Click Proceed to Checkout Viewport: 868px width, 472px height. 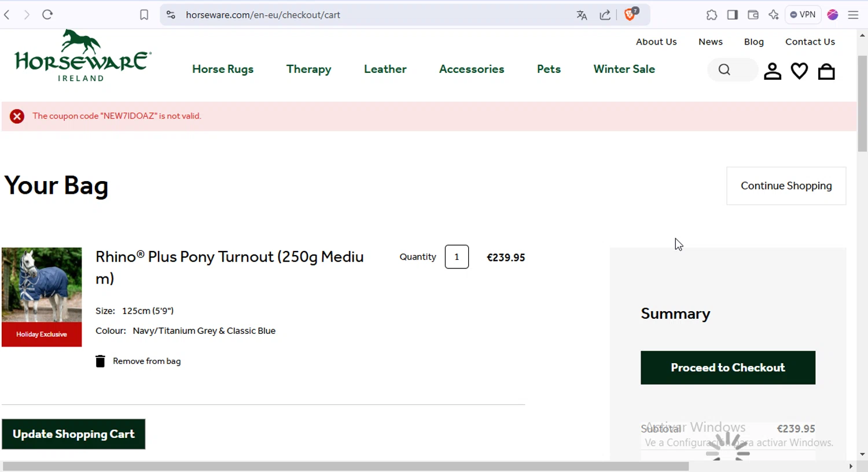(x=728, y=368)
